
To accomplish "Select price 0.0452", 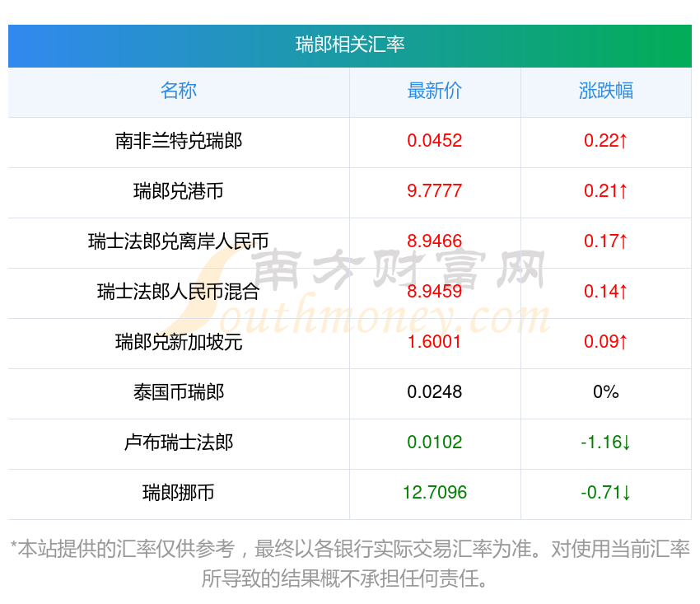I will tap(435, 141).
